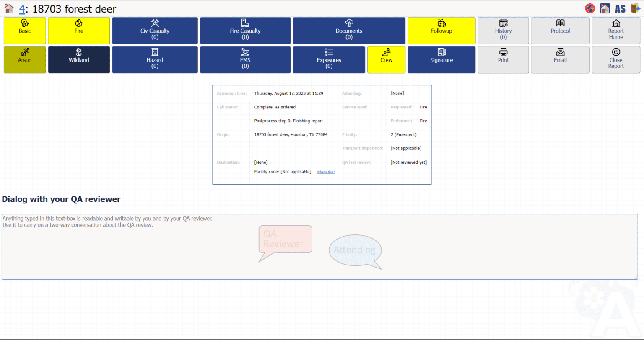View the report History
Viewport: 644px width, 340px height.
point(503,30)
